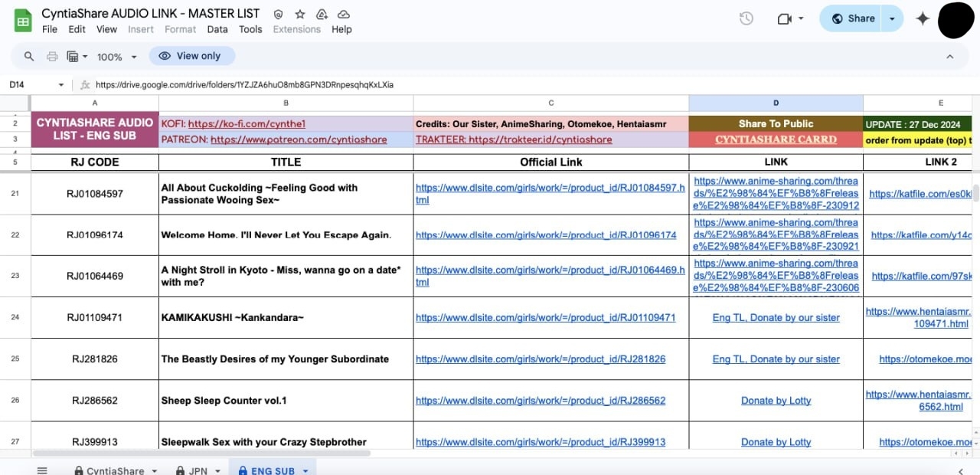The width and height of the screenshot is (980, 475).
Task: Select column A header
Action: point(95,103)
